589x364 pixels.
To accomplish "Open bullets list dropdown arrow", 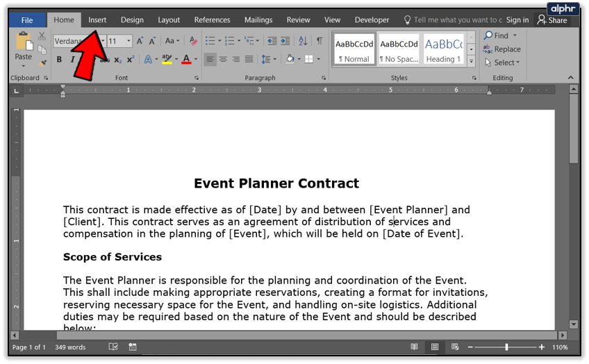I will click(x=219, y=40).
